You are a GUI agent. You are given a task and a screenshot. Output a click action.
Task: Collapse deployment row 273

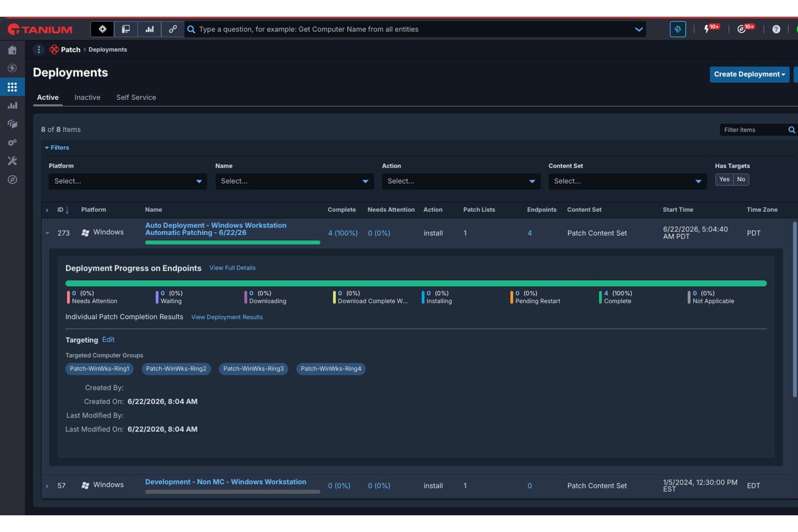(x=47, y=233)
